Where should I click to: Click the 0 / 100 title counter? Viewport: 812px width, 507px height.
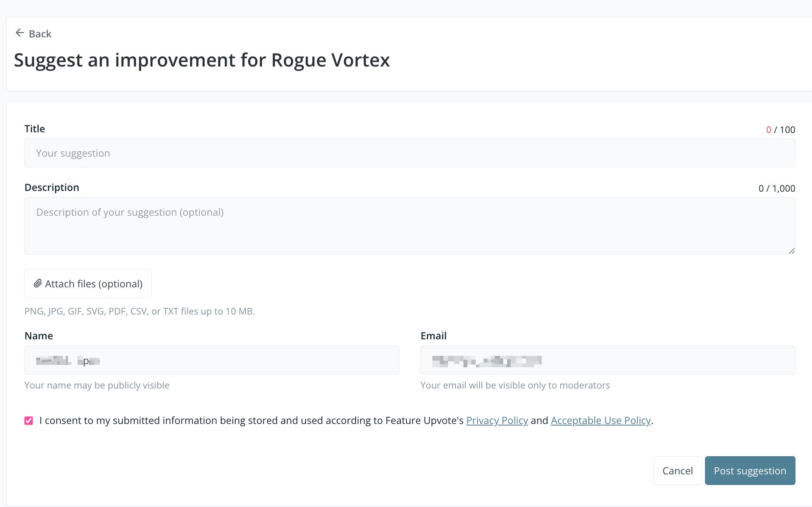coord(781,130)
